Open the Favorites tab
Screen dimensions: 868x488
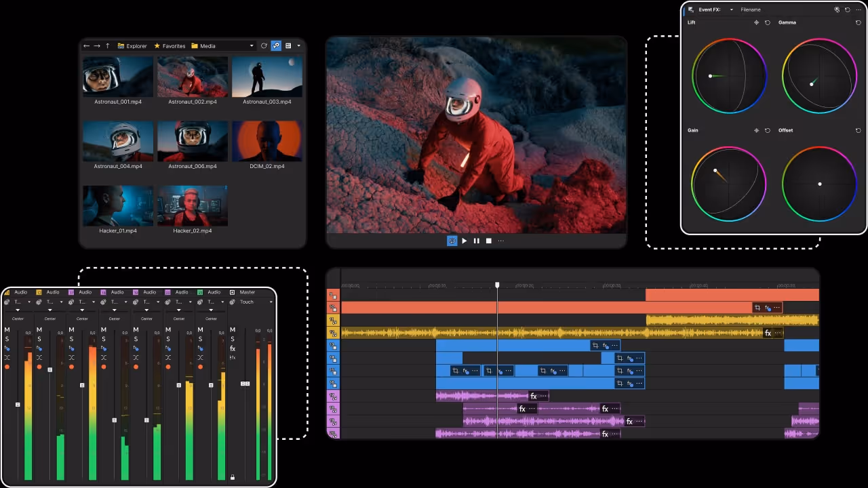point(174,45)
